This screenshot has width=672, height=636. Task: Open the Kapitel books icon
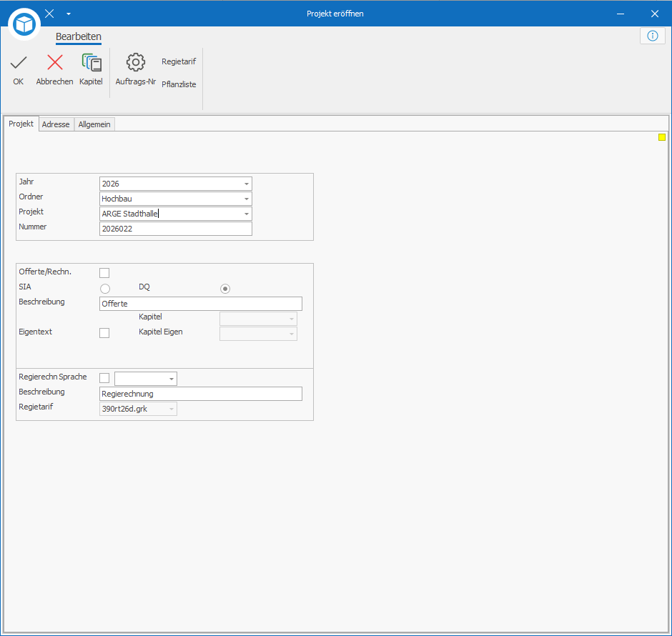click(92, 63)
